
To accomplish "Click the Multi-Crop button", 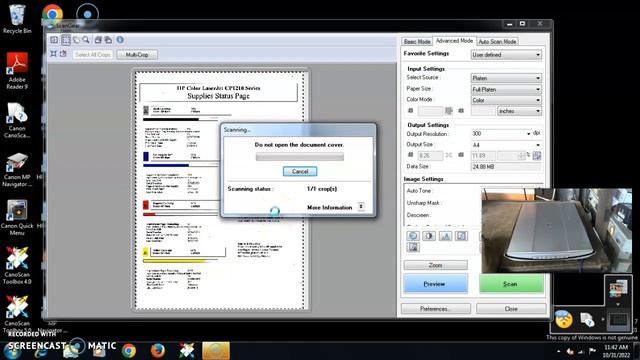I will [137, 54].
